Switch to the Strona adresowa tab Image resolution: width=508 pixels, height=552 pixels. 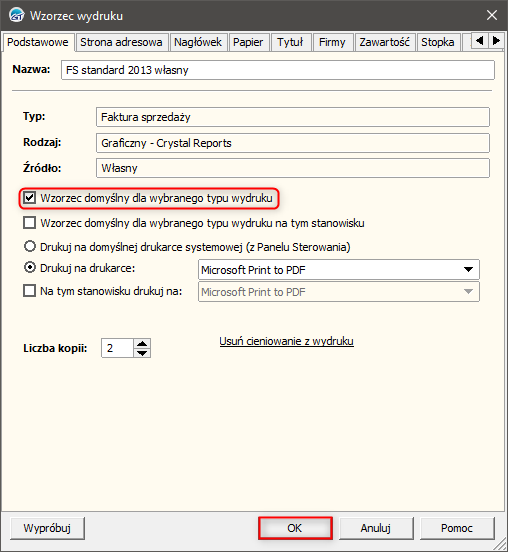pyautogui.click(x=121, y=42)
